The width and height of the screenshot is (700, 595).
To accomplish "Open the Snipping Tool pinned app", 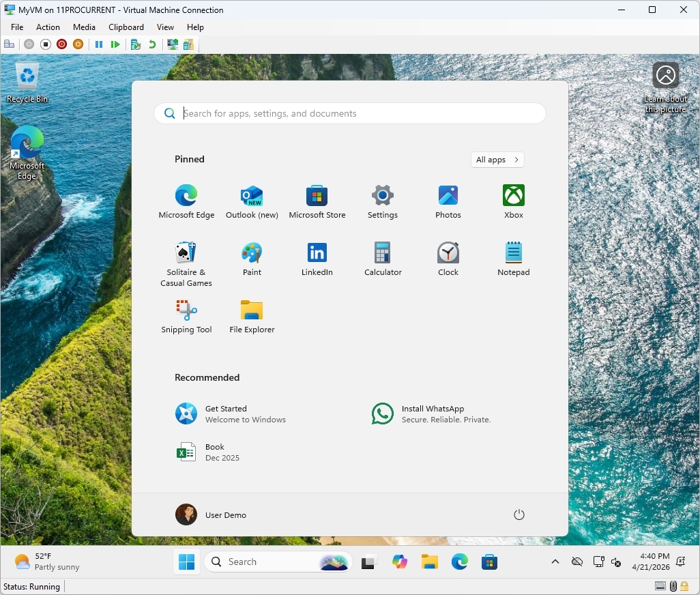I will click(x=186, y=315).
